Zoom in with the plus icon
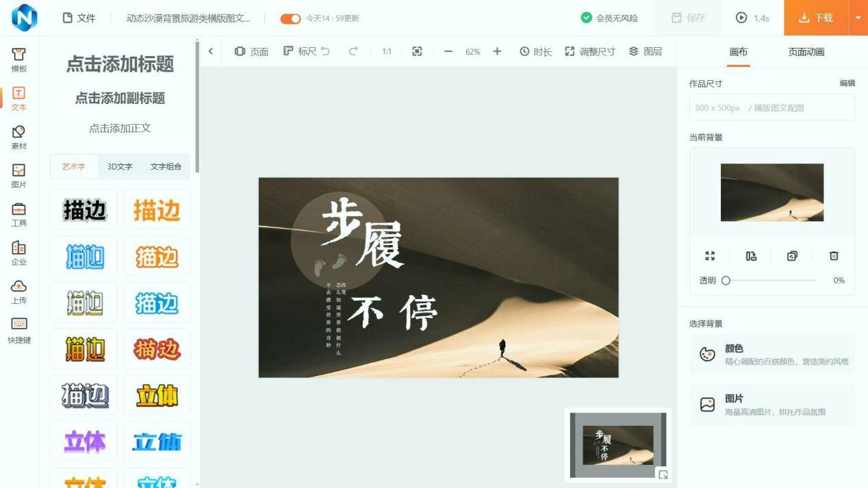Image resolution: width=868 pixels, height=488 pixels. [x=497, y=51]
